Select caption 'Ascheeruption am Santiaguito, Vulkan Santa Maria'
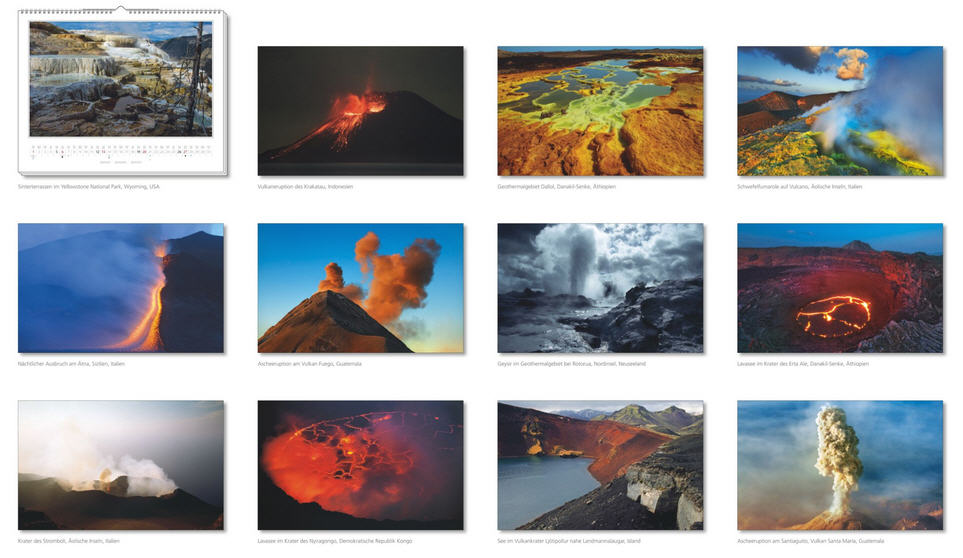The height and width of the screenshot is (558, 963). point(797,541)
